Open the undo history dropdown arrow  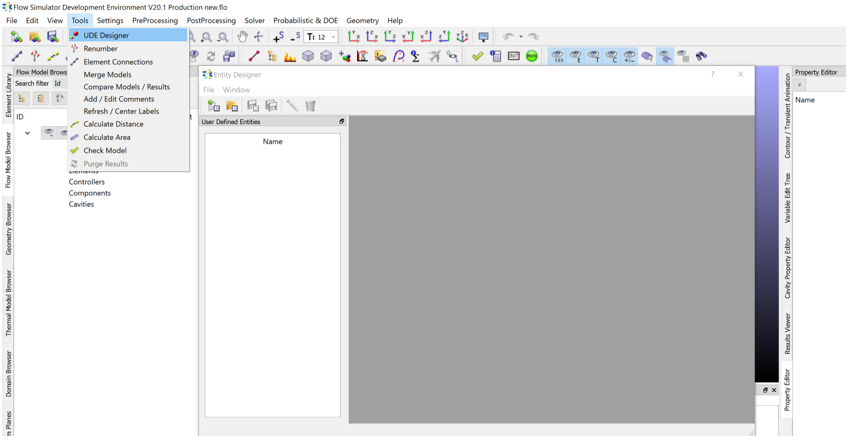point(520,37)
